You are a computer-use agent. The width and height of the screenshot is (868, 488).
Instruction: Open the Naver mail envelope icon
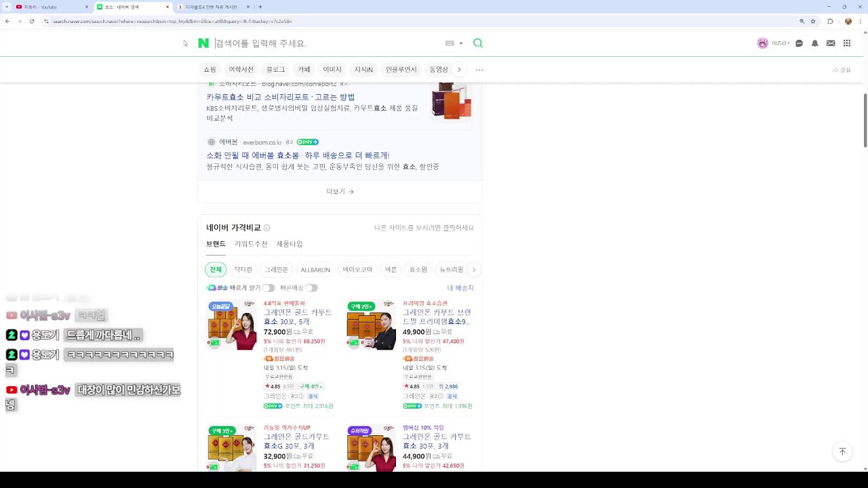point(831,43)
